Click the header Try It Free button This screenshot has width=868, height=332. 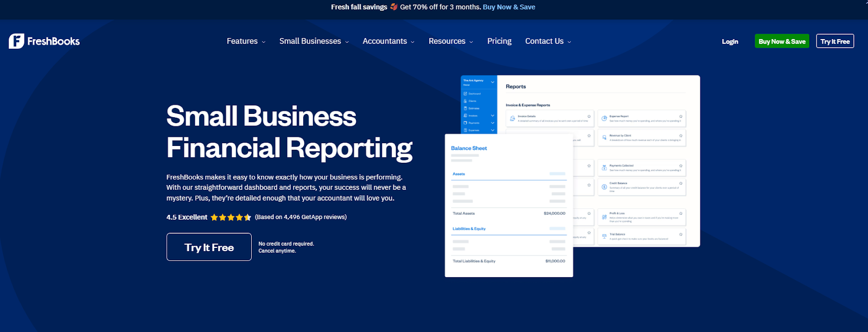click(835, 41)
